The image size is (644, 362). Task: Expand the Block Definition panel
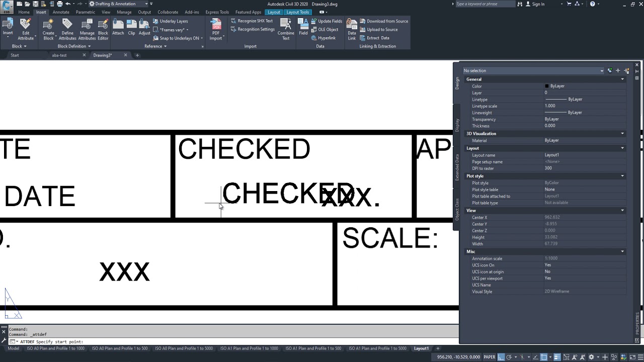[x=74, y=46]
